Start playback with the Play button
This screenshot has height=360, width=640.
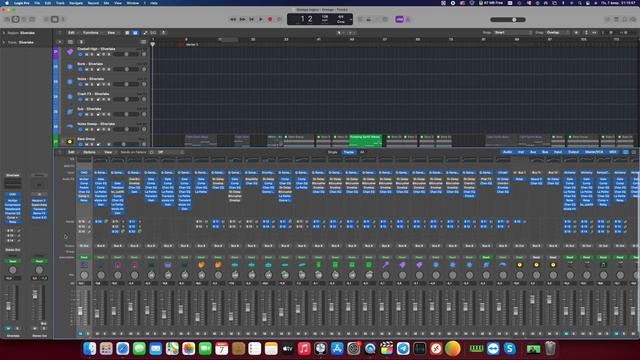pyautogui.click(x=261, y=19)
